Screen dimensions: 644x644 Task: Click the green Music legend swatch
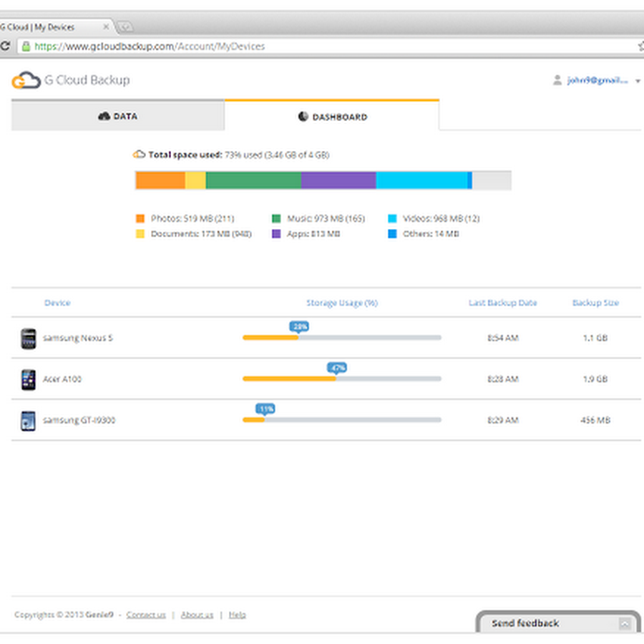[x=276, y=218]
